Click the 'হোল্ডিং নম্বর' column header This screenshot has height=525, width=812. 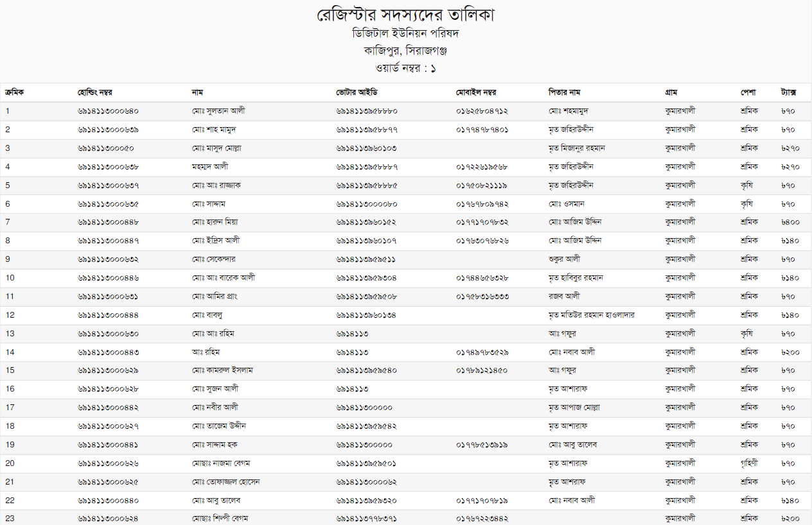pyautogui.click(x=95, y=92)
